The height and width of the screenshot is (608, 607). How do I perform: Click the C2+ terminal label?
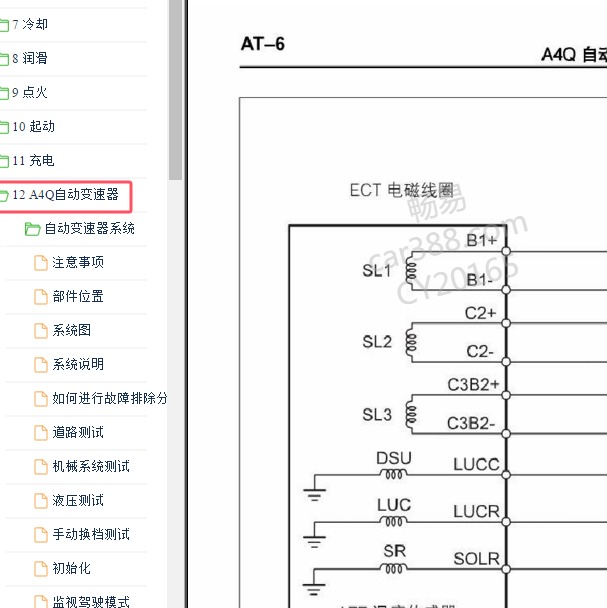(x=481, y=313)
